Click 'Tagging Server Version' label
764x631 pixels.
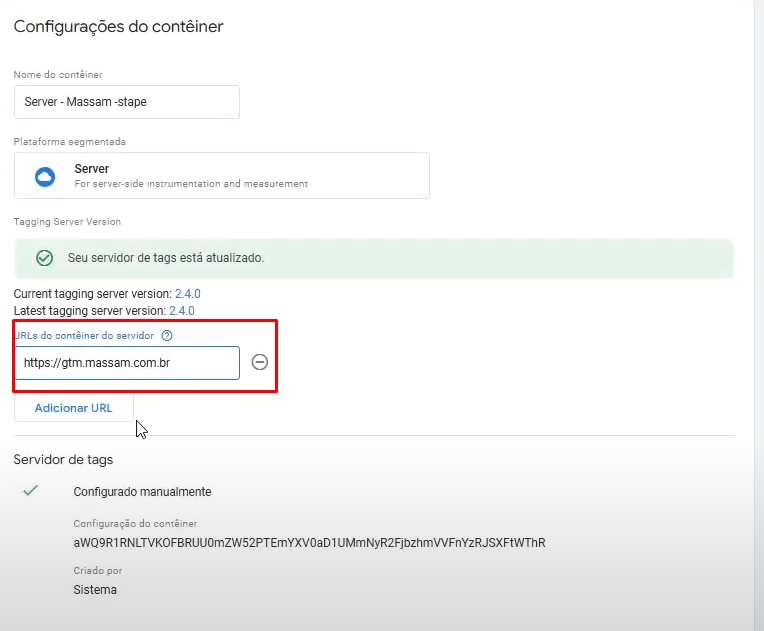click(67, 222)
